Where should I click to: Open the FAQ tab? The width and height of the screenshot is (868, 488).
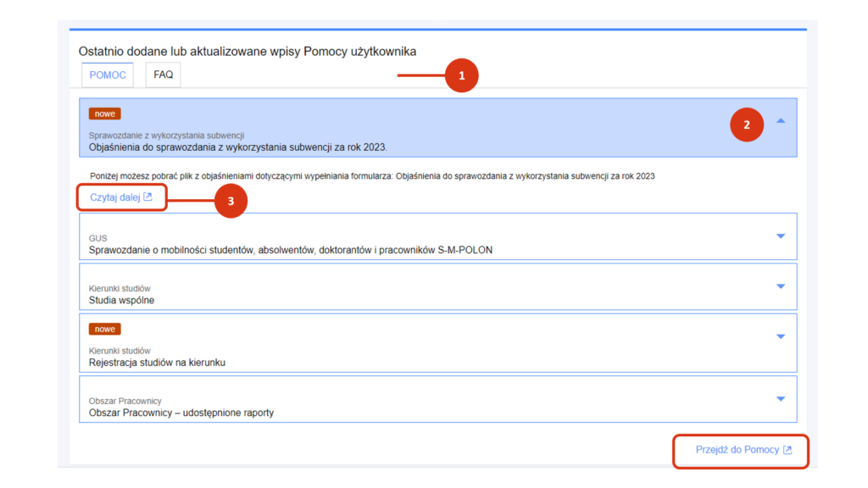164,75
